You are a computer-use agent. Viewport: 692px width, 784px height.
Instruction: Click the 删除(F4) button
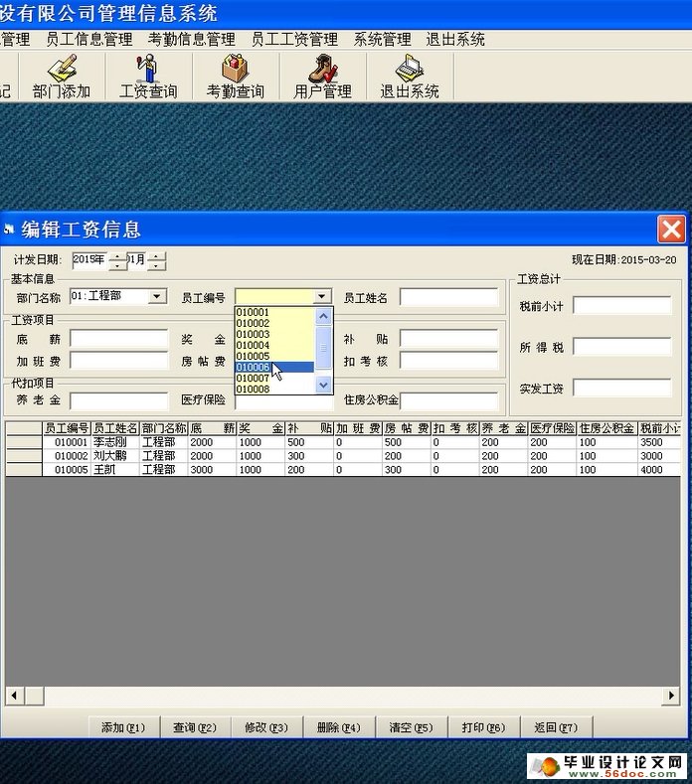(339, 727)
